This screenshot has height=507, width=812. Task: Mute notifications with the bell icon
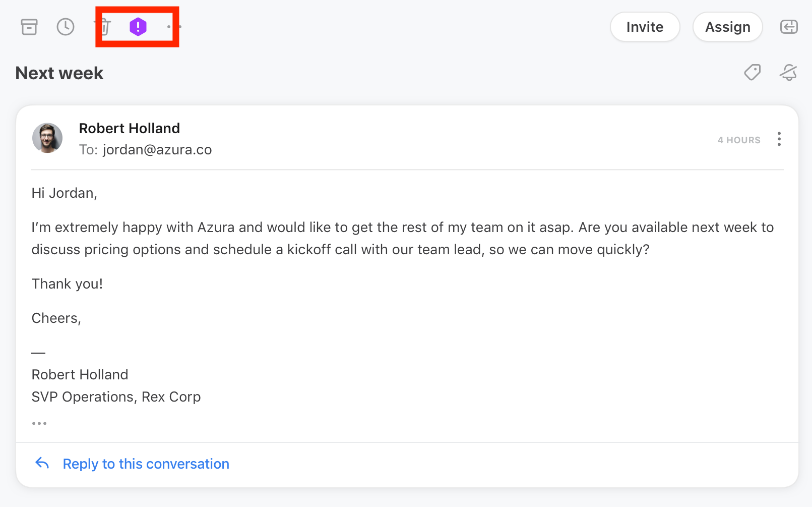[x=788, y=73]
